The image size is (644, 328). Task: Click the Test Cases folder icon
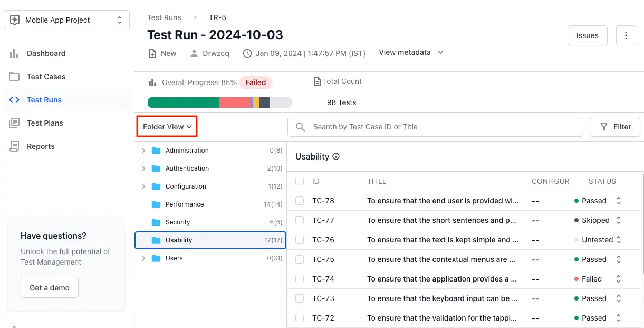click(x=14, y=77)
